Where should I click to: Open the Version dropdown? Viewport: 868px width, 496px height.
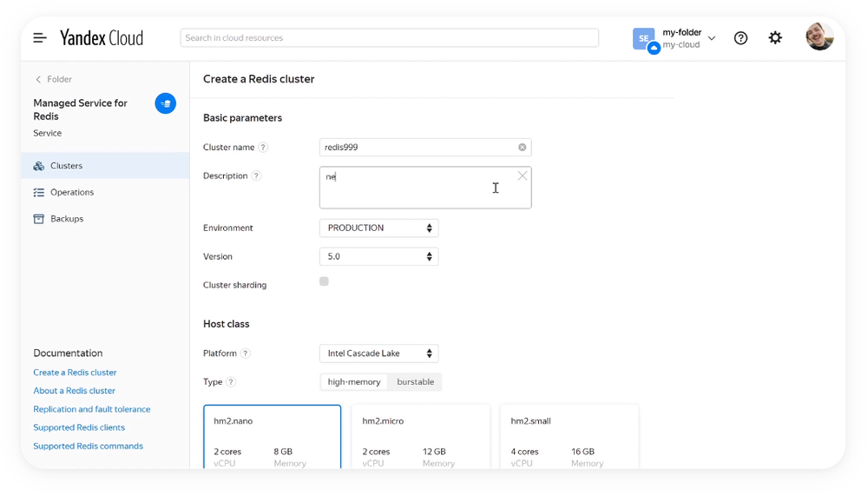tap(379, 257)
